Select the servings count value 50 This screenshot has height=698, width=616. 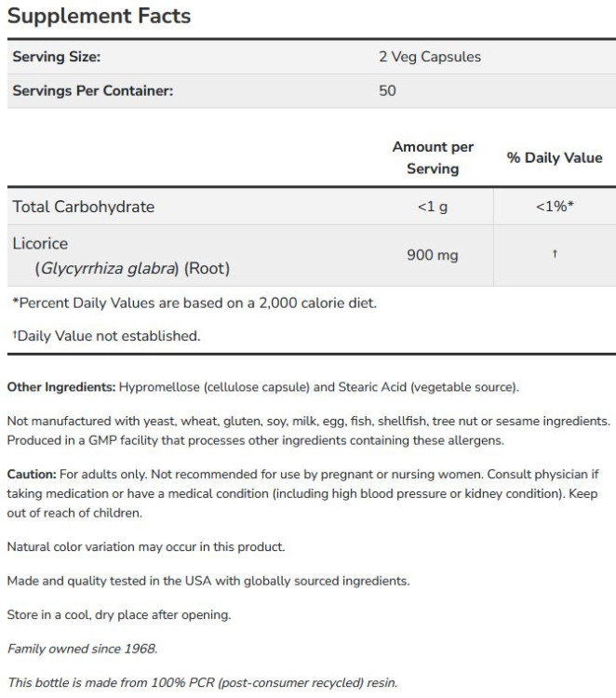click(x=387, y=91)
